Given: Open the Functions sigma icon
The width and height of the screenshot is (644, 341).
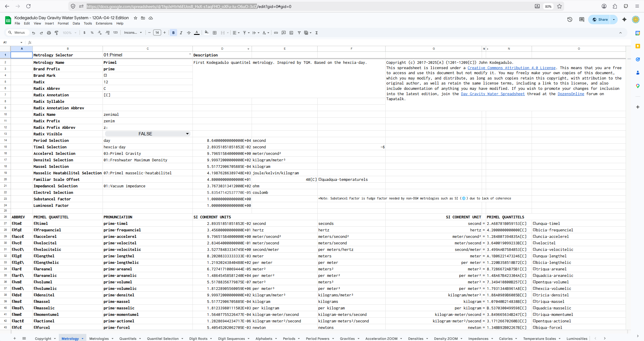Looking at the screenshot, I should pos(316,33).
